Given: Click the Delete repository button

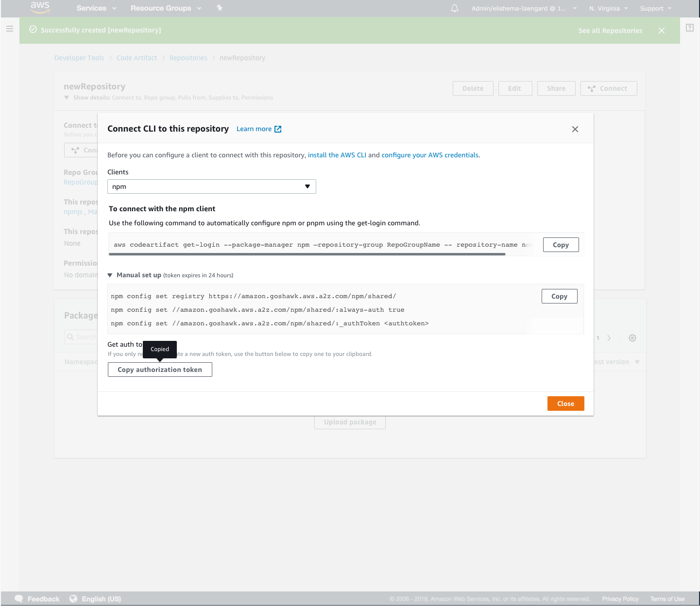Looking at the screenshot, I should [x=473, y=88].
